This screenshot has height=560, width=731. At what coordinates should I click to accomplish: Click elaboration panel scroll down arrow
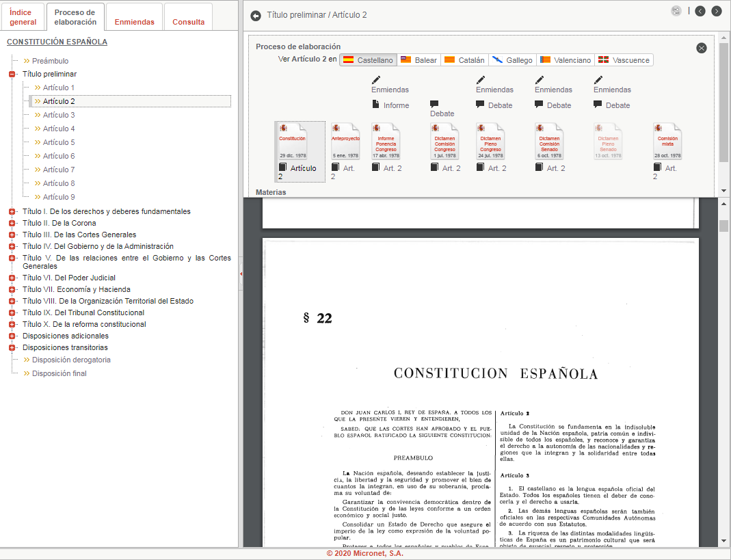(x=723, y=190)
